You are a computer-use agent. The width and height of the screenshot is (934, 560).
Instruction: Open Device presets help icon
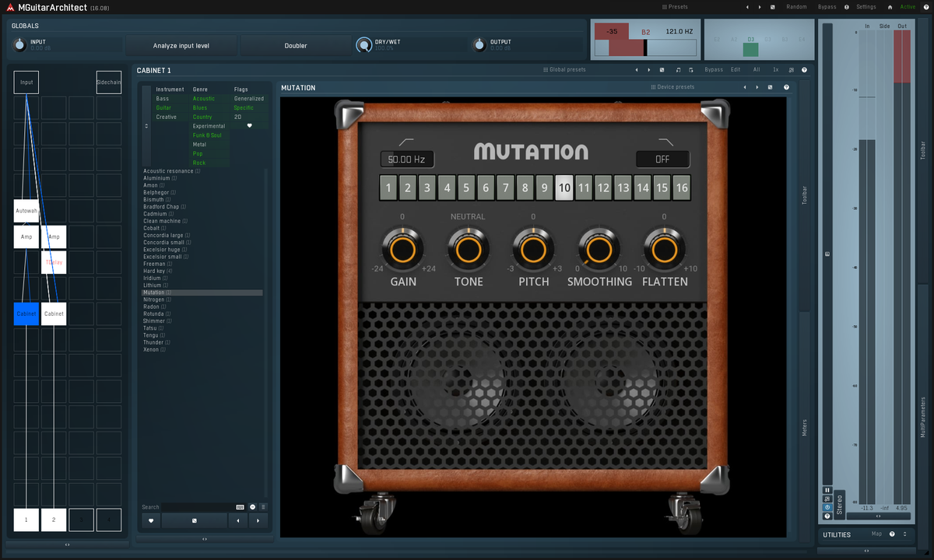[786, 88]
